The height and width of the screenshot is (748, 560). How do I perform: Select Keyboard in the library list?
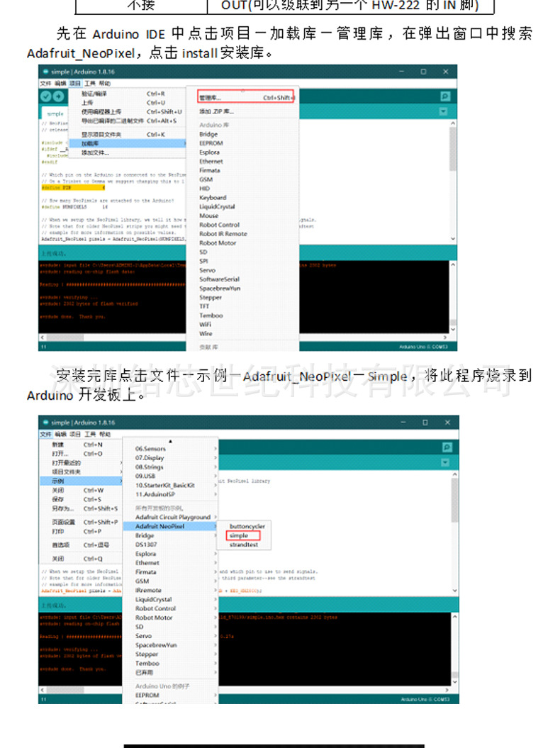pos(213,198)
